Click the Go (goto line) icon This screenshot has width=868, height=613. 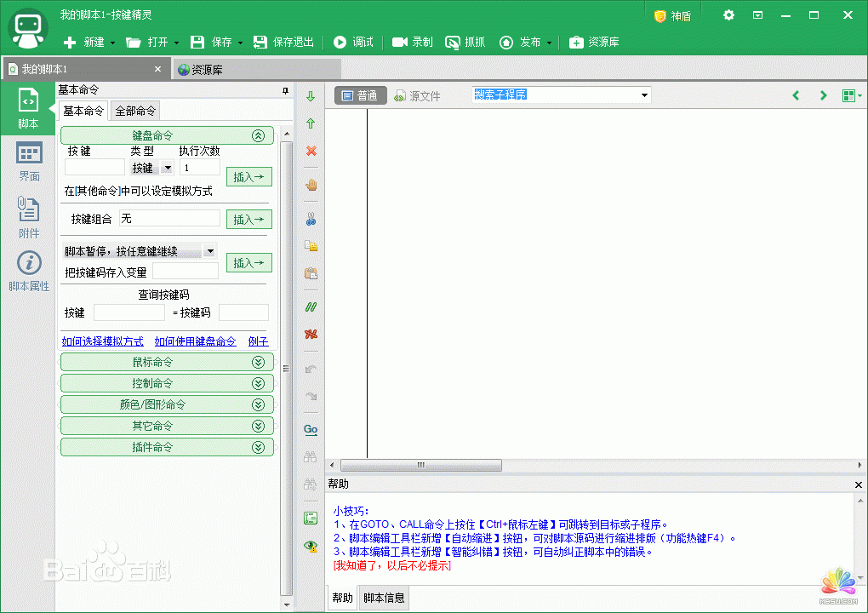(311, 430)
